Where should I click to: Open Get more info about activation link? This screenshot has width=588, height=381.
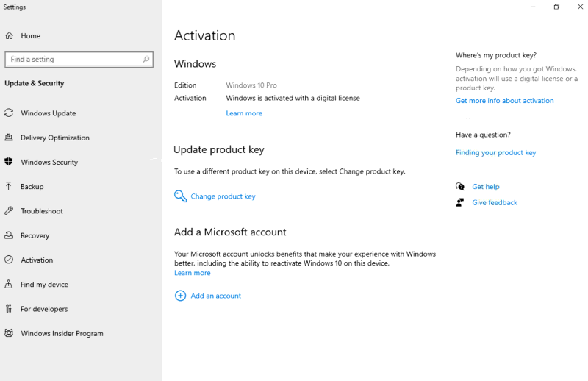pos(504,101)
